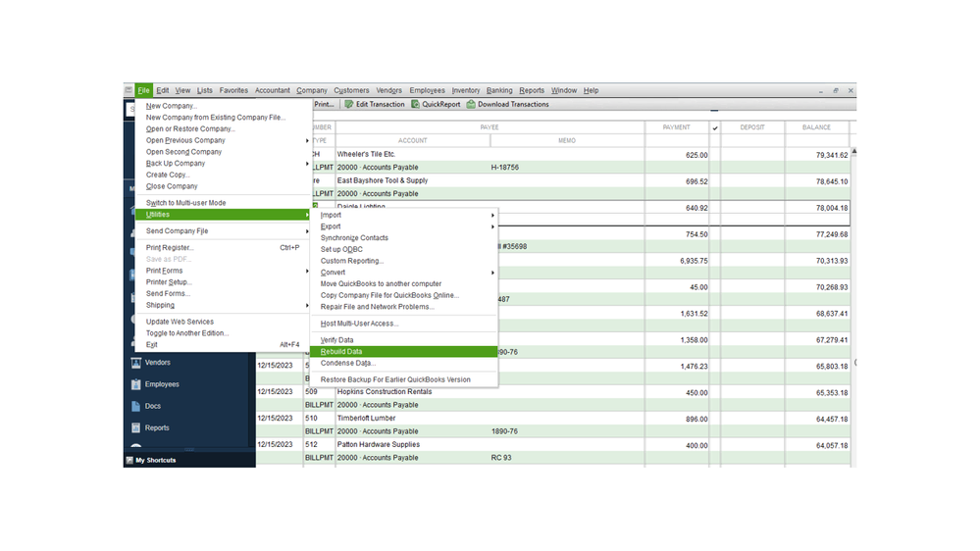
Task: Click the Download Transactions icon
Action: (x=471, y=104)
